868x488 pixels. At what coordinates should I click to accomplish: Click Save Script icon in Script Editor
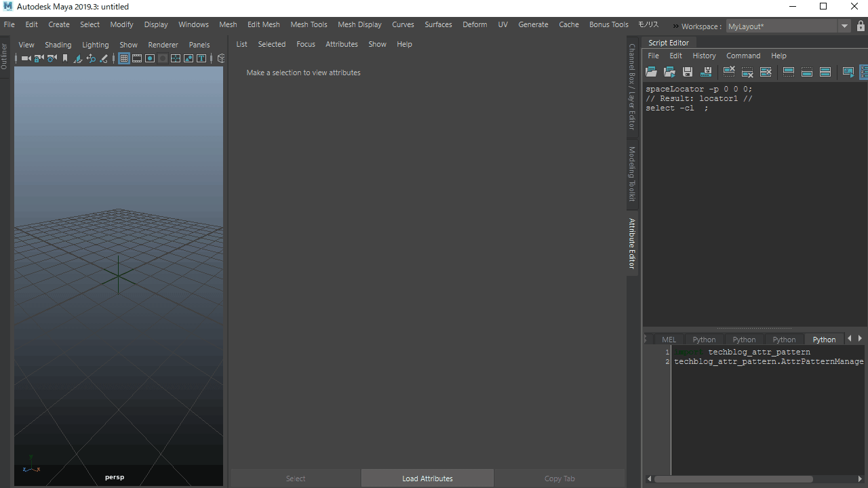688,72
